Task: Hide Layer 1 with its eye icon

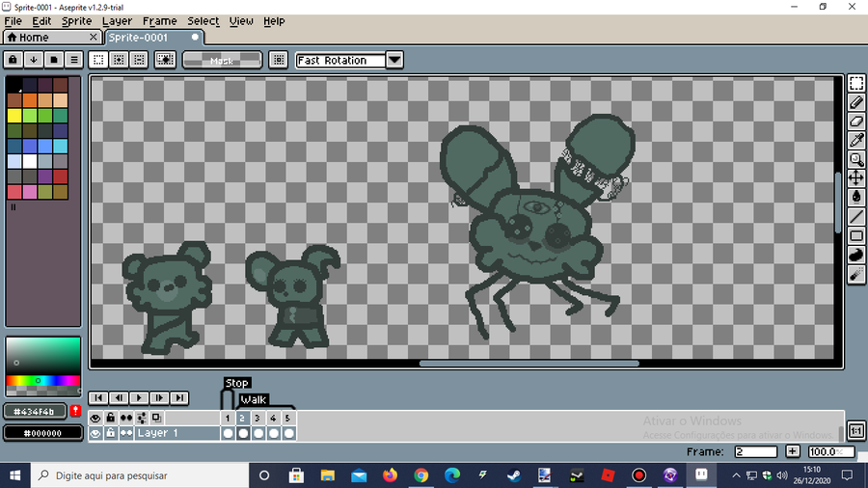Action: click(95, 433)
